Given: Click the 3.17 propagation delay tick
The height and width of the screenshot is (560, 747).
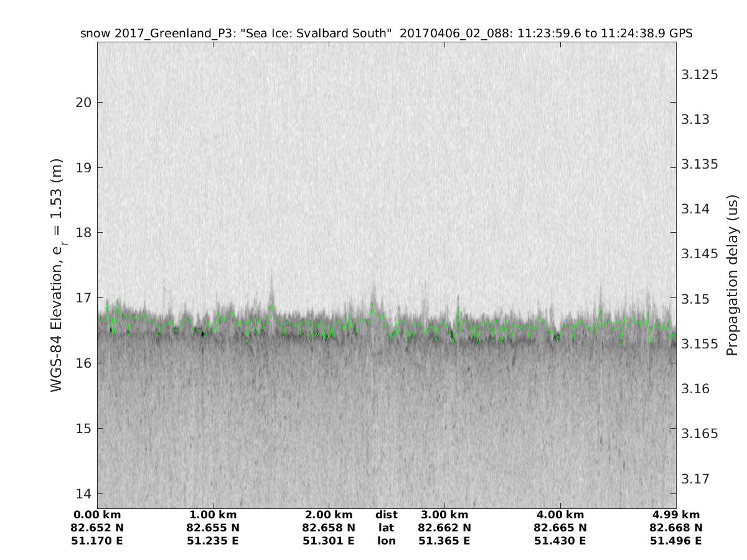Looking at the screenshot, I should (x=697, y=479).
